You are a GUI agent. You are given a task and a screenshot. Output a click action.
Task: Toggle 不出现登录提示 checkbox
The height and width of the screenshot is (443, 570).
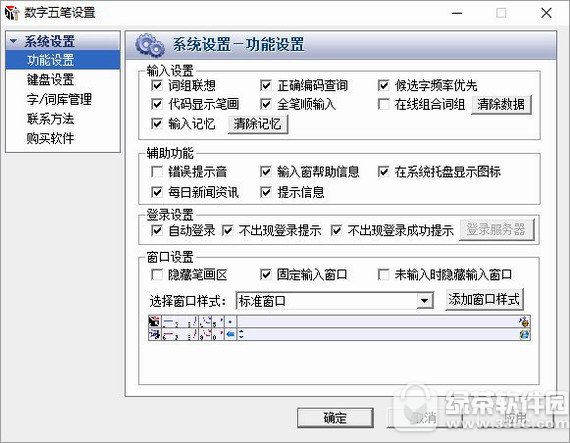227,230
